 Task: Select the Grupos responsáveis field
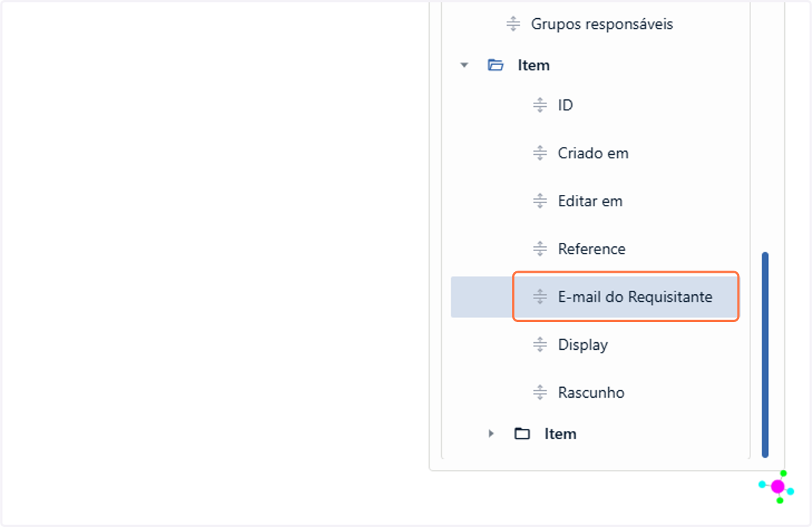(602, 24)
